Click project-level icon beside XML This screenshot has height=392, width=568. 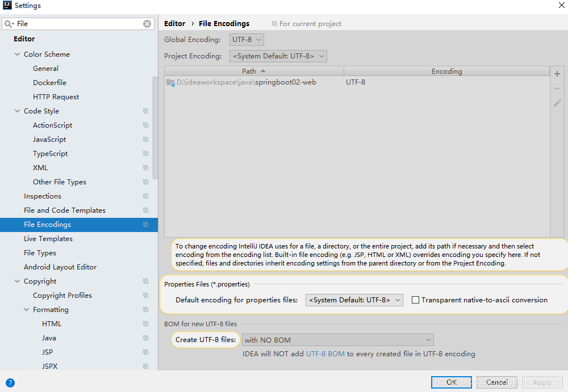[145, 167]
